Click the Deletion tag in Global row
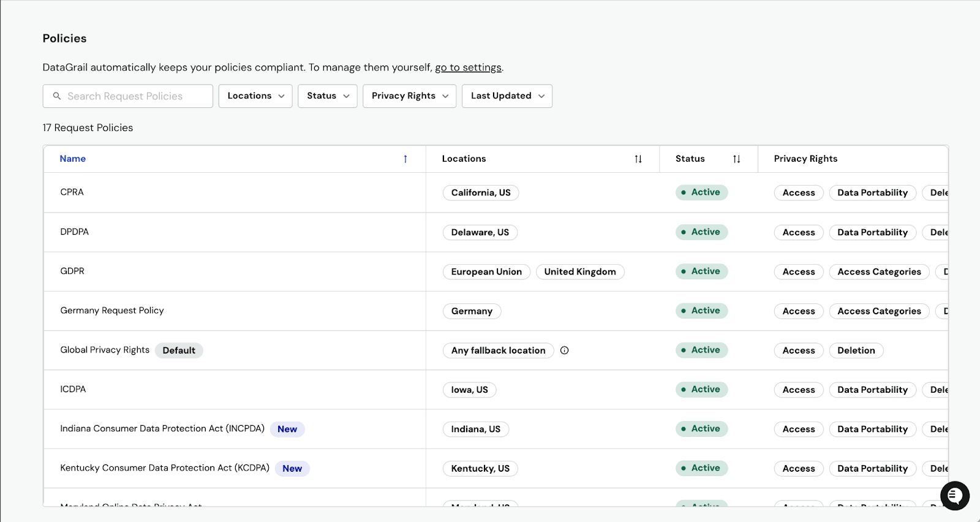The width and height of the screenshot is (980, 522). (x=856, y=350)
